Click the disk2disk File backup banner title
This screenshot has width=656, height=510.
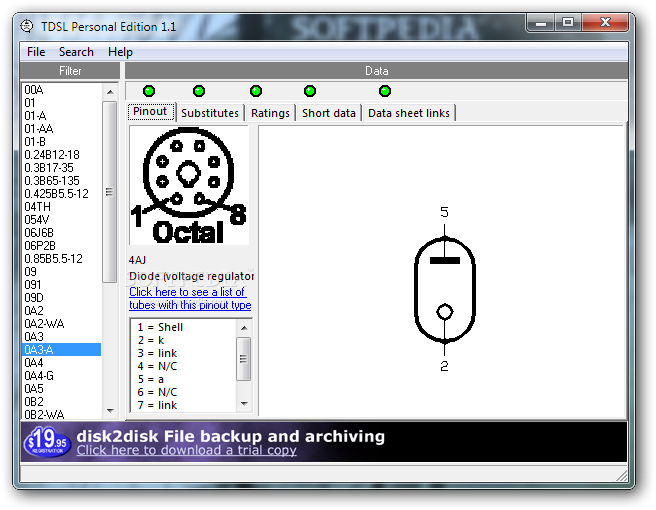tap(231, 436)
